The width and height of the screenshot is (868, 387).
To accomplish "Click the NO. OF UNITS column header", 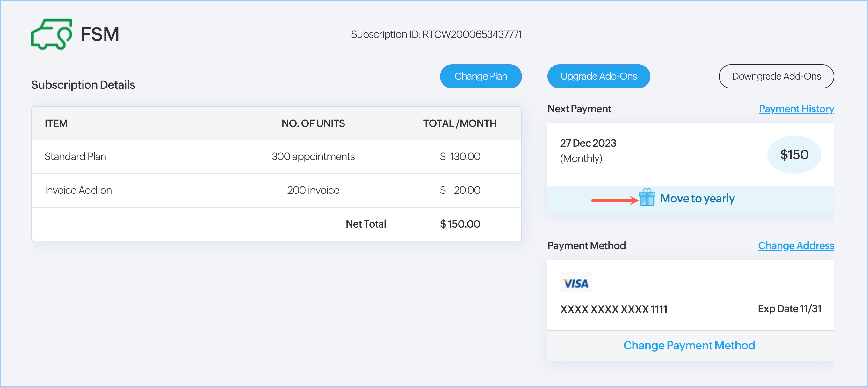I will (313, 123).
